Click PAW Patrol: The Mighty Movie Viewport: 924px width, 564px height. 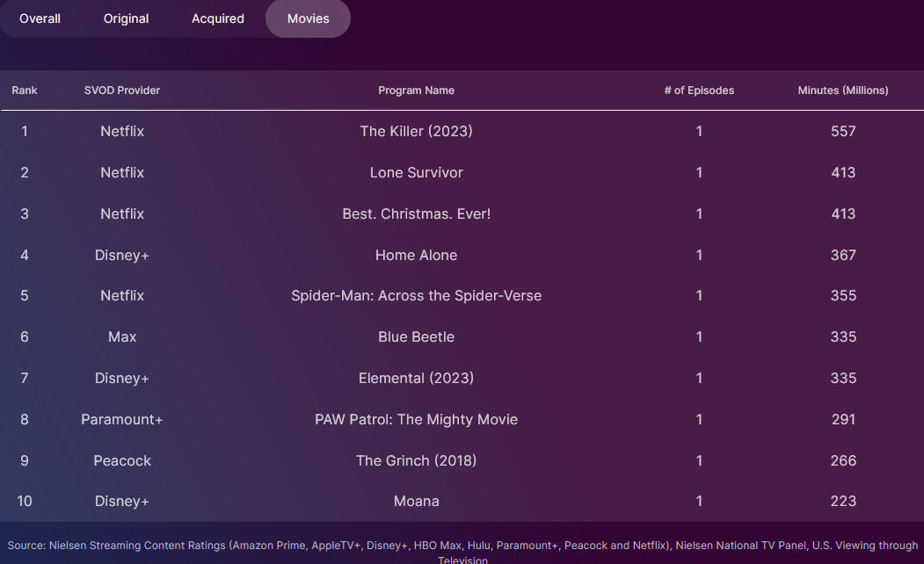tap(416, 419)
